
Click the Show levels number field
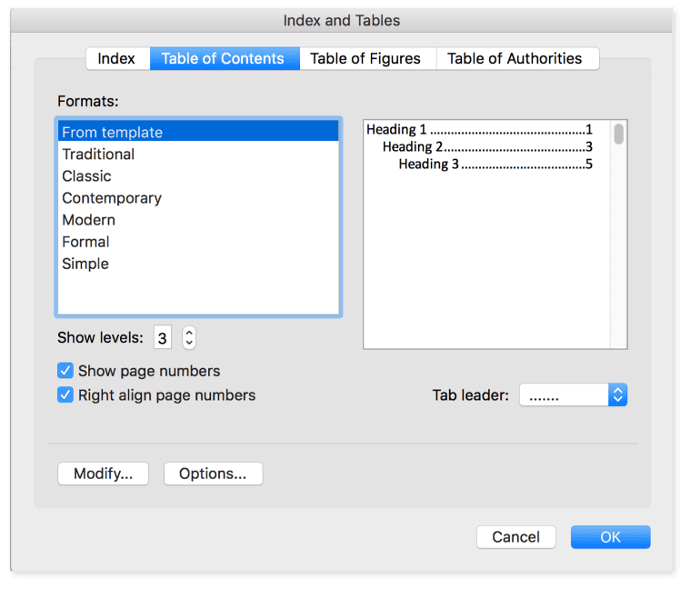162,338
